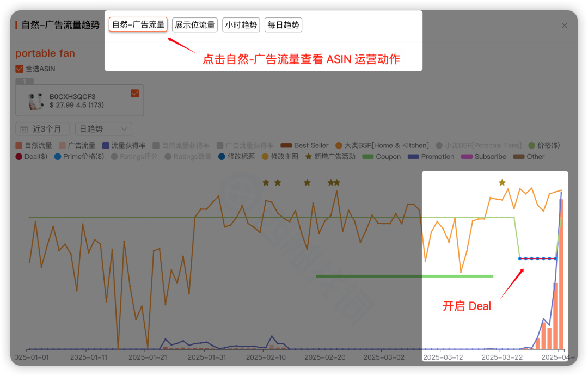Viewport: 588px width, 376px height.
Task: Click the B0CXH3QCF3 product thumbnail
Action: pos(35,100)
